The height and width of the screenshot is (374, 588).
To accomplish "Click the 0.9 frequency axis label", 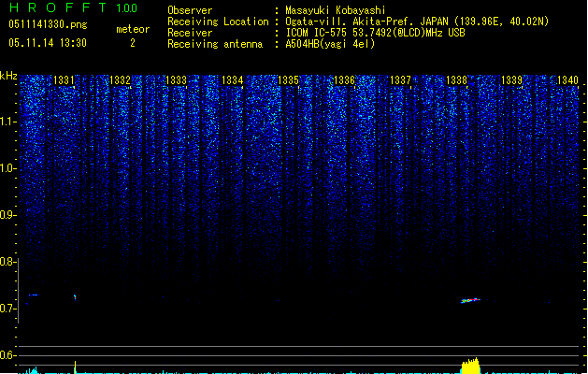I will tap(8, 215).
